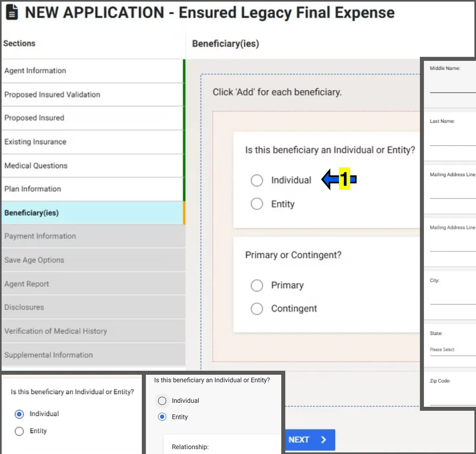Open the Payment Information section
Screen dimensions: 476x454
[x=93, y=236]
